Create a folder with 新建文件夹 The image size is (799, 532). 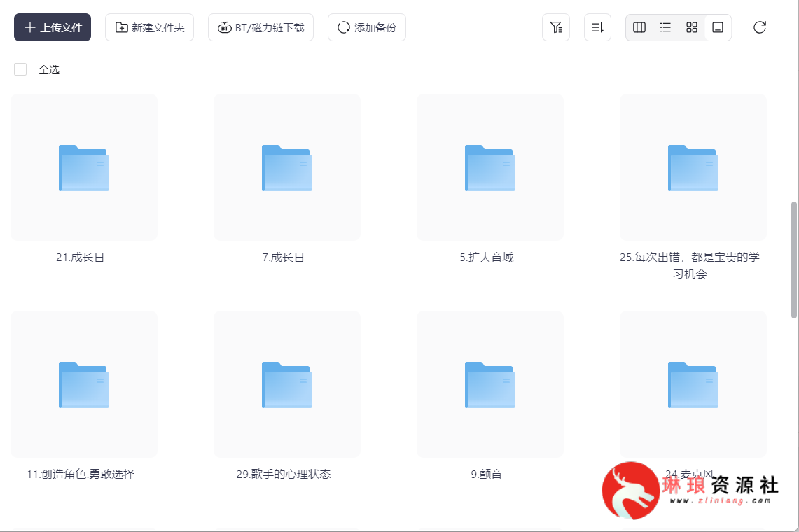click(149, 27)
